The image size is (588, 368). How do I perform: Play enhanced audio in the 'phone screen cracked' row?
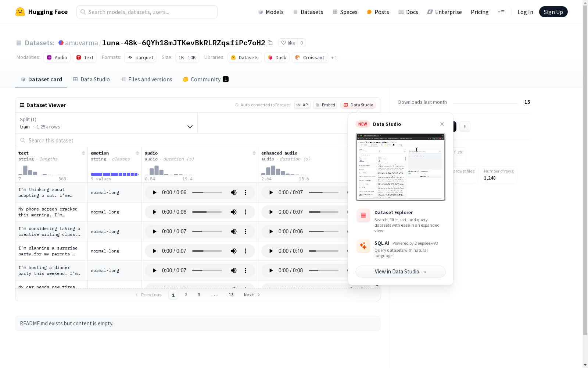(271, 212)
